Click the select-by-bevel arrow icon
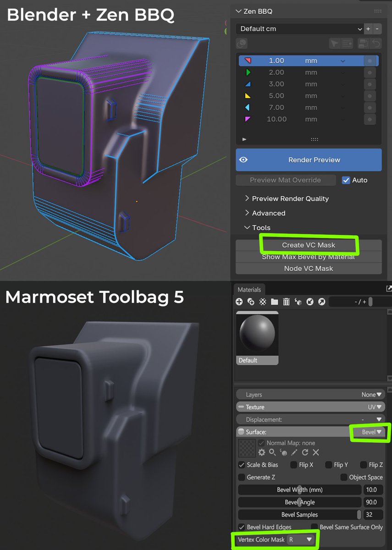Viewport: 392px width, 550px height. (x=335, y=44)
